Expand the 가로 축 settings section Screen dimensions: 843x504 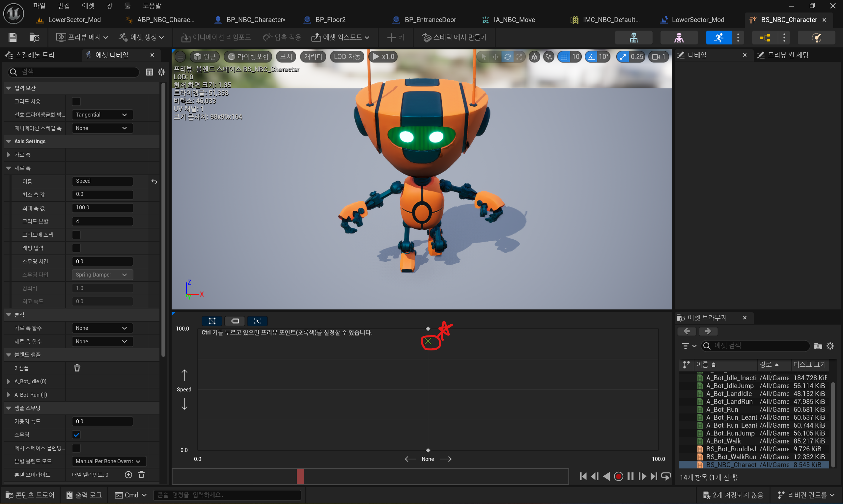click(9, 155)
